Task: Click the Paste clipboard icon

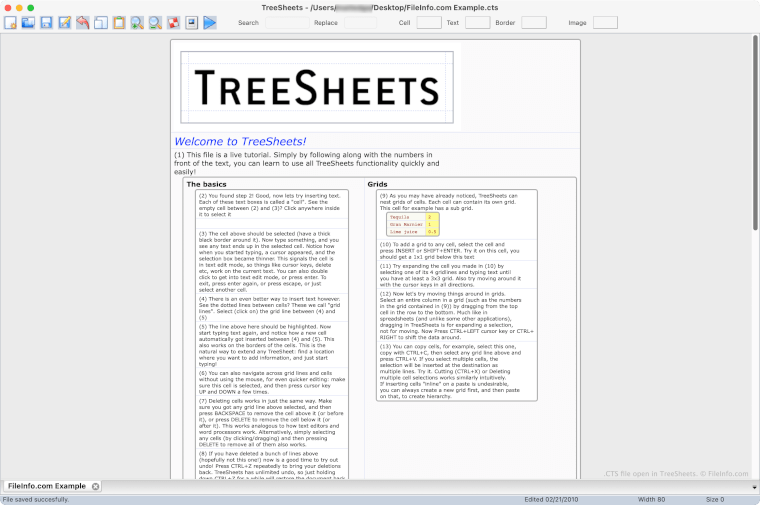Action: pos(119,22)
